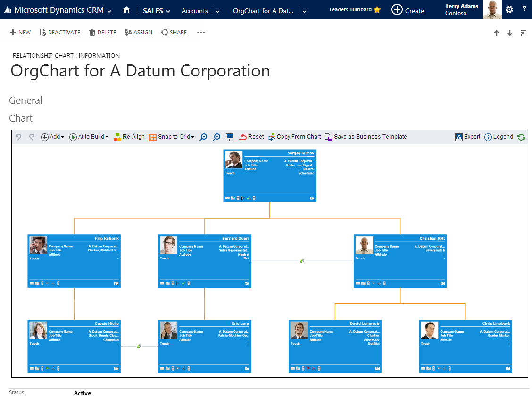
Task: Zoom out of the chart
Action: (216, 137)
